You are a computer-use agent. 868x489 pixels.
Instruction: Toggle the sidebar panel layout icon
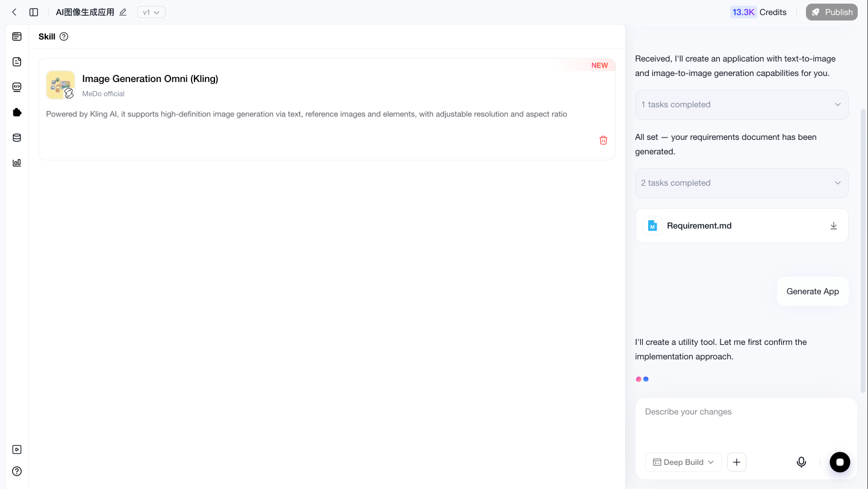[34, 12]
